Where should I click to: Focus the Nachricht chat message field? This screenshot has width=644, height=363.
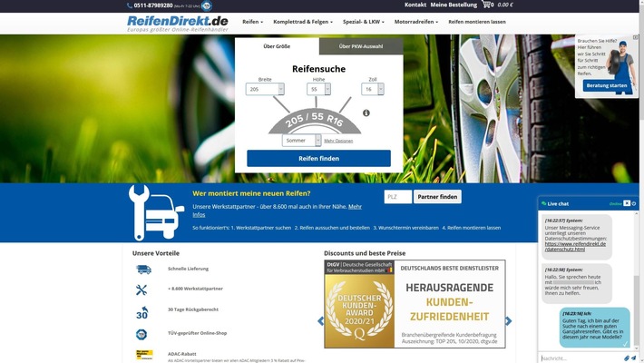[x=581, y=358]
